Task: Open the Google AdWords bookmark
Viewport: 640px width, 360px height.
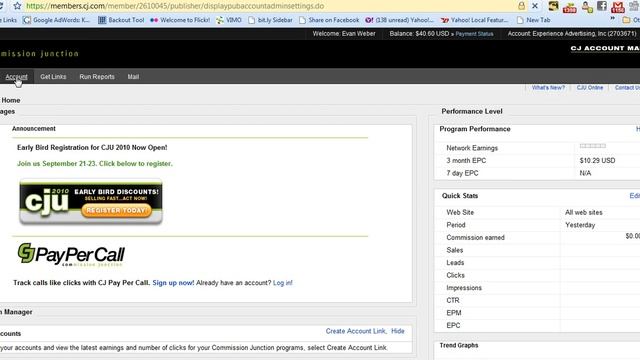Action: [x=56, y=20]
